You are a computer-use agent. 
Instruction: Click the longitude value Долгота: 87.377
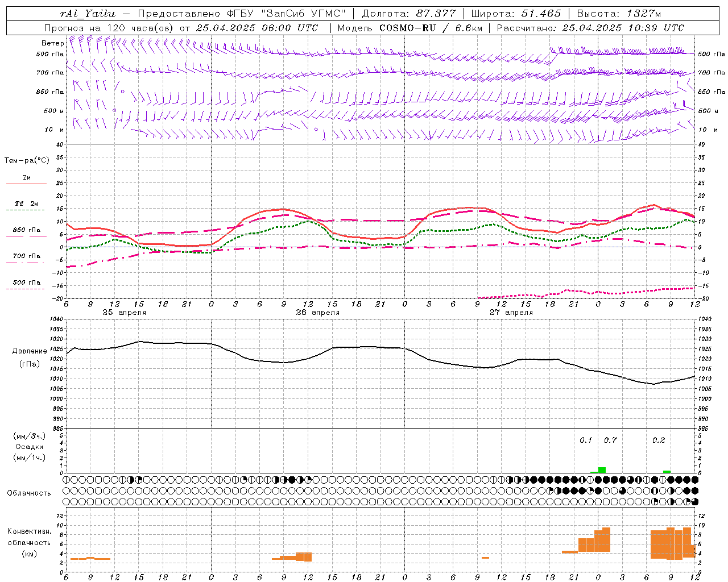coord(408,14)
